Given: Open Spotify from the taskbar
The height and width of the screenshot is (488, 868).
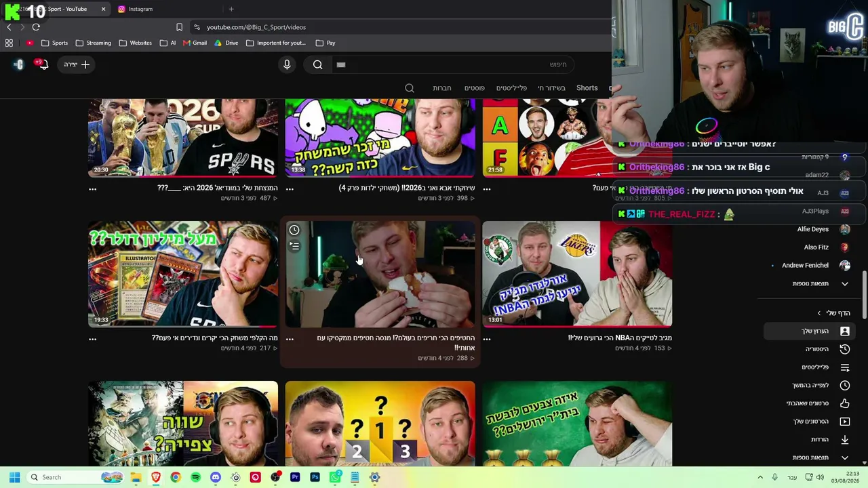Looking at the screenshot, I should click(x=195, y=477).
